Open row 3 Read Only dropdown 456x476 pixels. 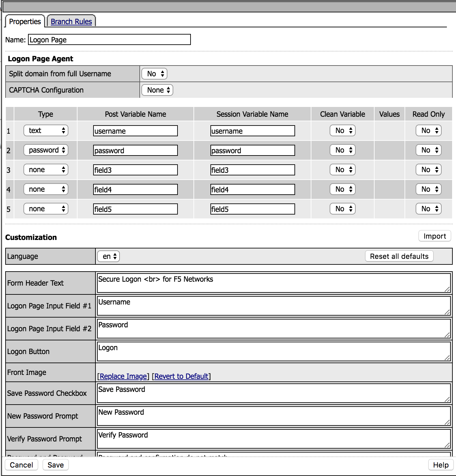click(x=429, y=170)
